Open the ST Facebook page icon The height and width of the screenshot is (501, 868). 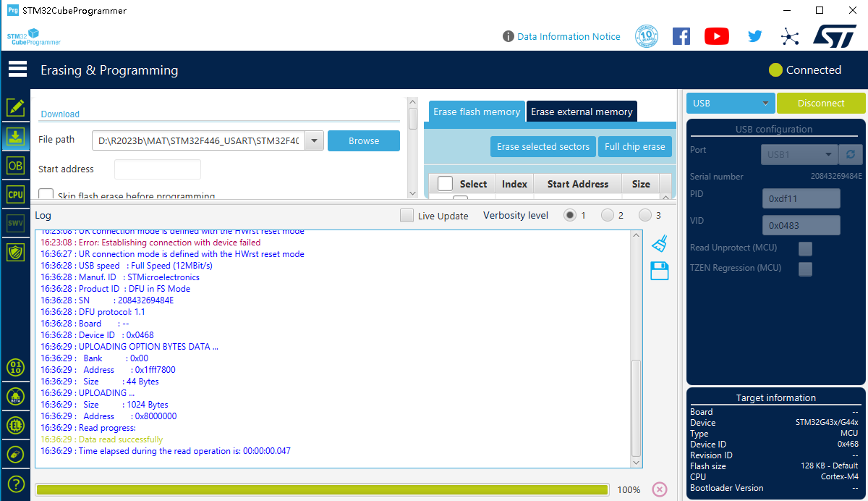681,36
